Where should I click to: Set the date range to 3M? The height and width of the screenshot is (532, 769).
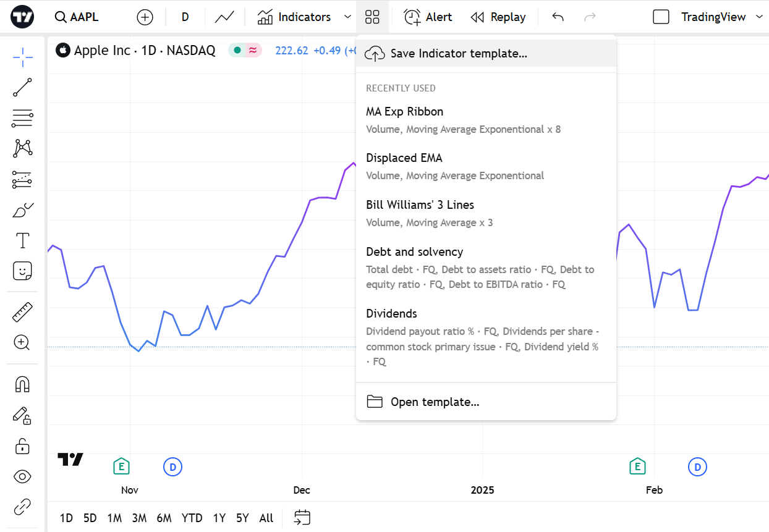tap(139, 518)
